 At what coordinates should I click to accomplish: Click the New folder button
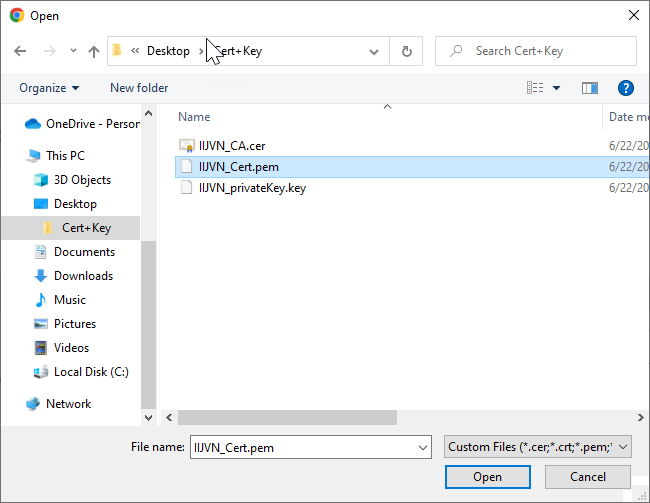(x=139, y=88)
